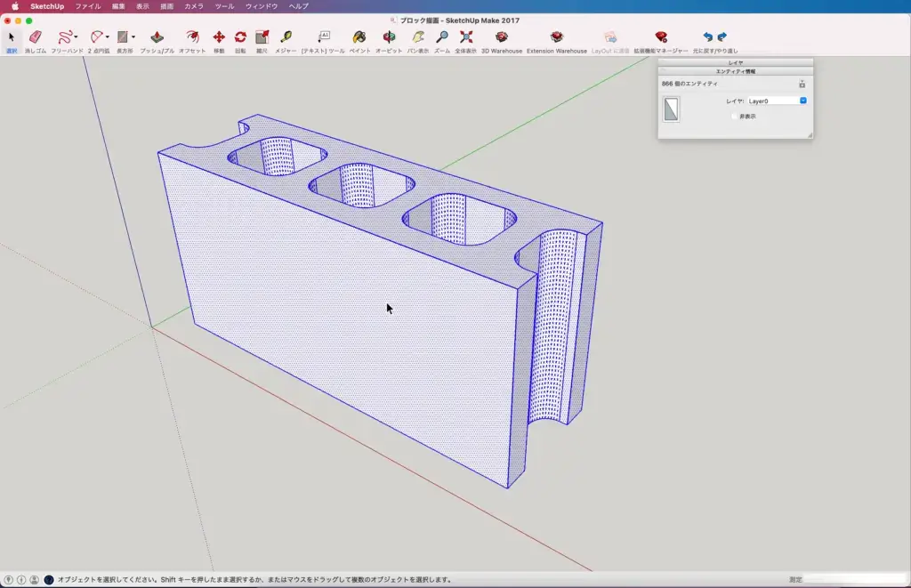
Task: Open the ウィンドウ menu
Action: coord(262,6)
